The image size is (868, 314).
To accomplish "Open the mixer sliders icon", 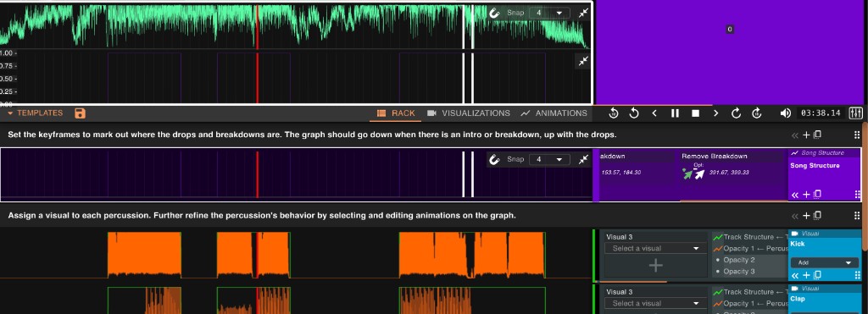I will 855,113.
